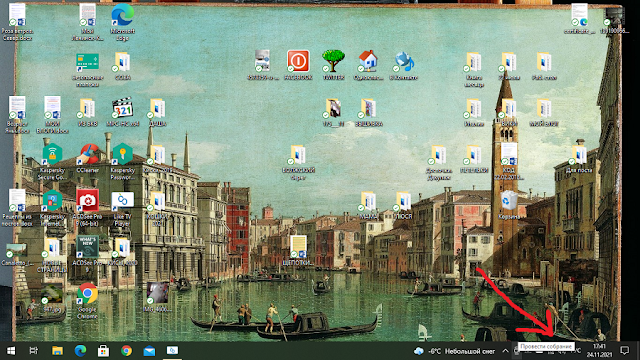Open the ЛЮСЯ folder
The width and height of the screenshot is (640, 360).
point(404,205)
